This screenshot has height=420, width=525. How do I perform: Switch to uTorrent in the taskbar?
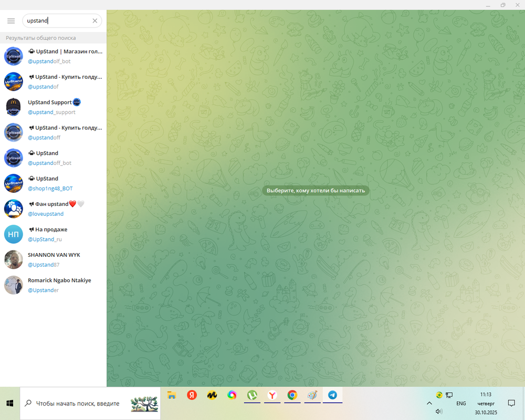click(252, 395)
